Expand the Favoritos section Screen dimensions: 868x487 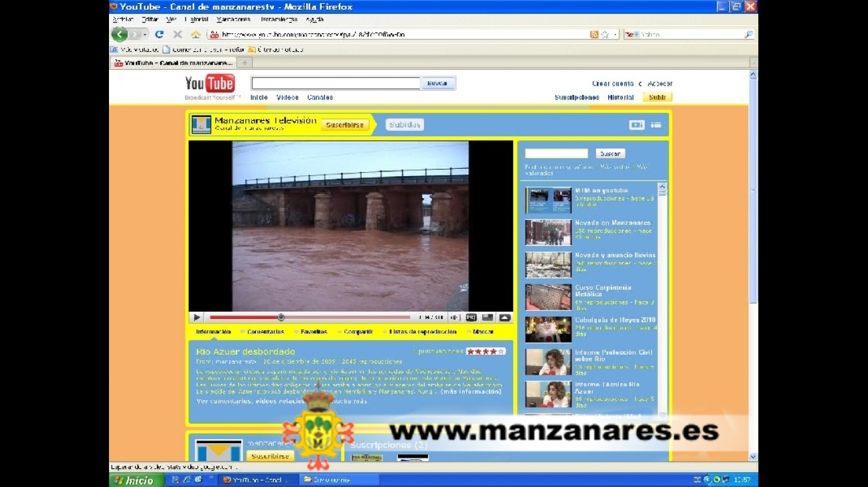point(314,332)
